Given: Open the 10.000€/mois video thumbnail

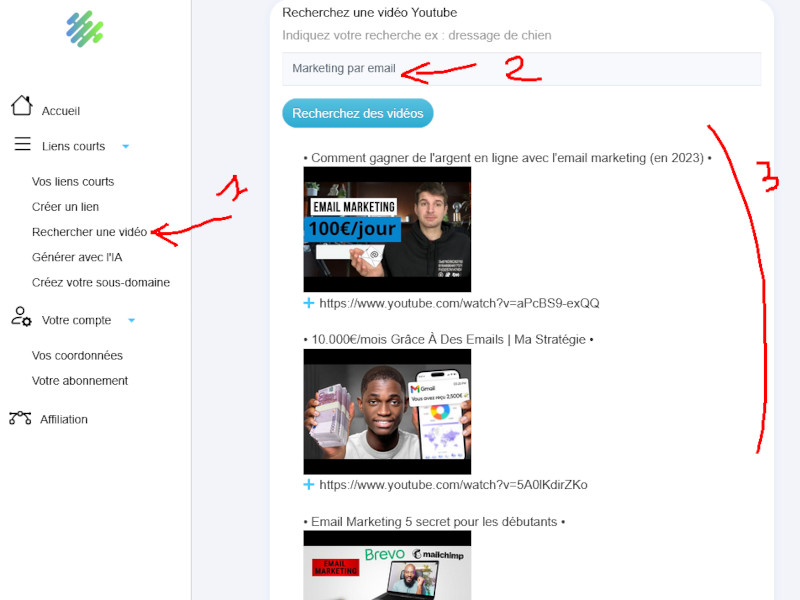Looking at the screenshot, I should pos(387,411).
